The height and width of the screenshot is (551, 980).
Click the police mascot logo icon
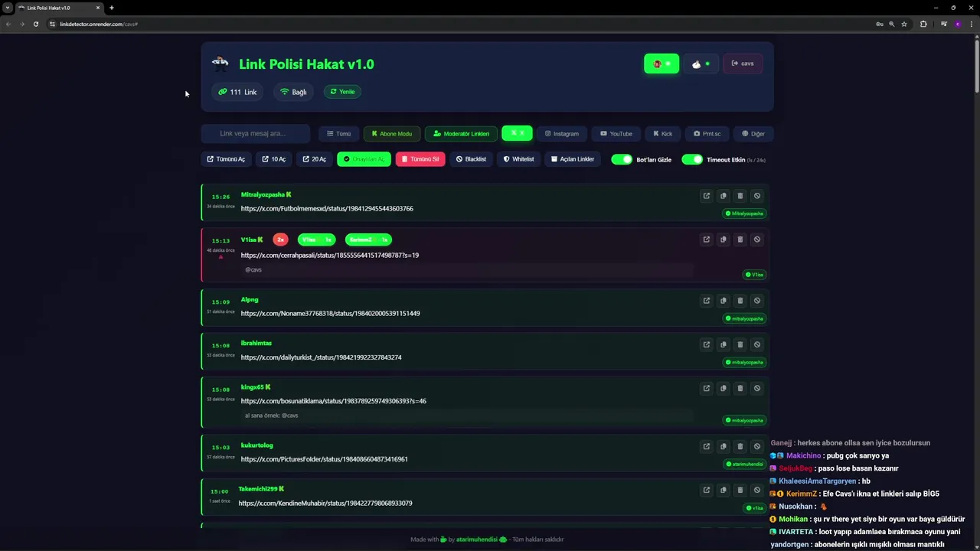point(220,64)
